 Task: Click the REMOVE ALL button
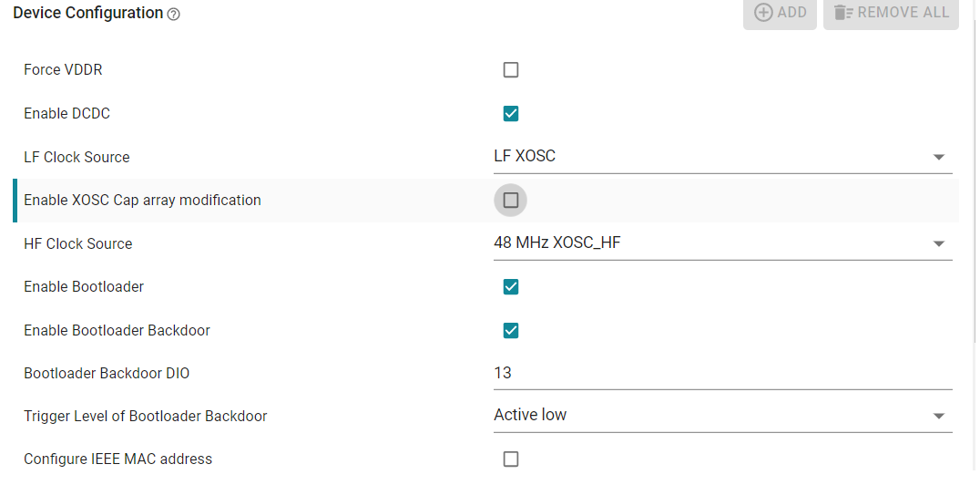click(891, 13)
